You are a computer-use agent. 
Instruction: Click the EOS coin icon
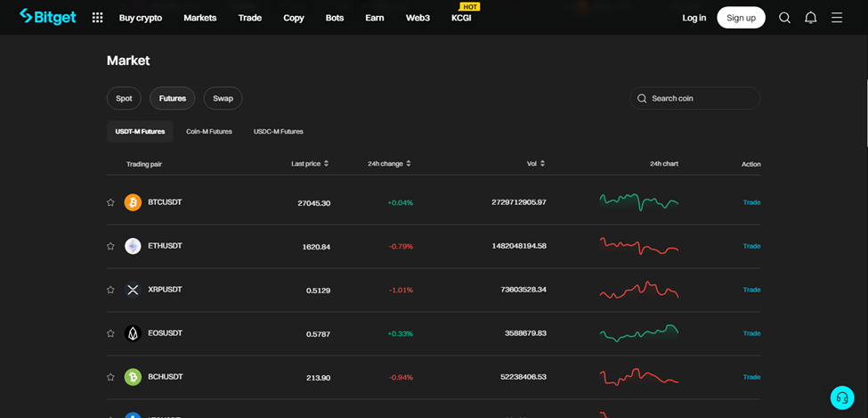pyautogui.click(x=133, y=333)
